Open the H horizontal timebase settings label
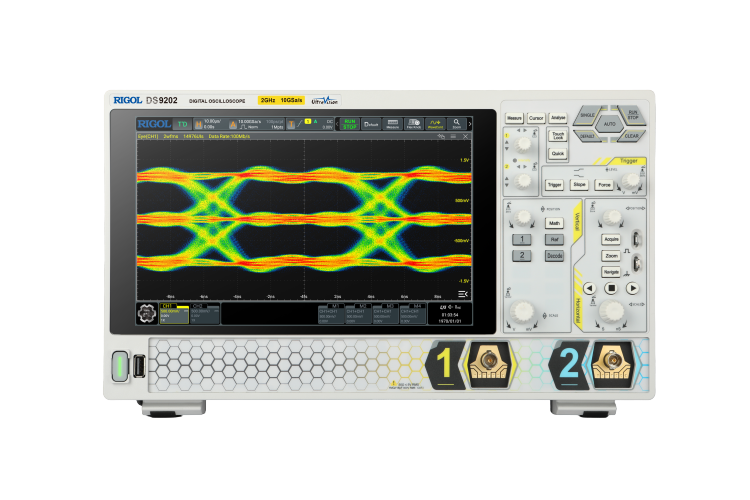Viewport: 750px width, 500px height. tap(199, 124)
